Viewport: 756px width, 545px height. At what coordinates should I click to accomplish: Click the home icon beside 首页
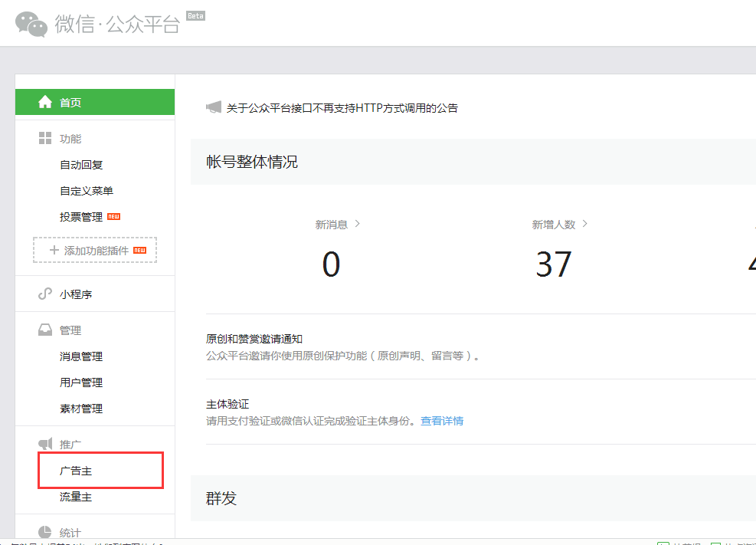(x=45, y=102)
